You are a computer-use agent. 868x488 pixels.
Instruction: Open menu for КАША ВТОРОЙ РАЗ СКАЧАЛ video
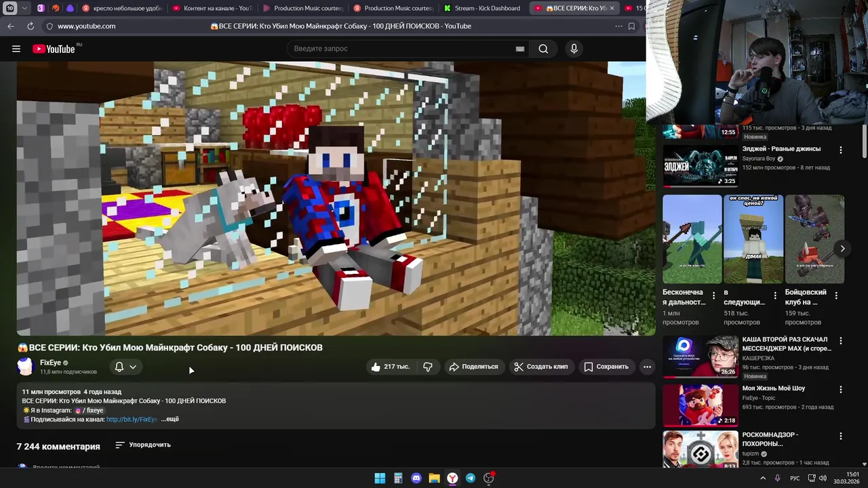pos(841,341)
